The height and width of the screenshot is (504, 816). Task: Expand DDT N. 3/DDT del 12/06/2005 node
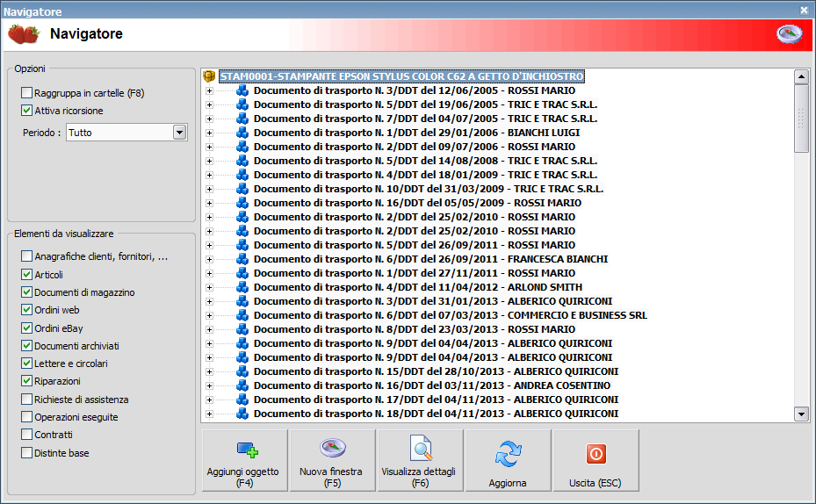tap(209, 90)
